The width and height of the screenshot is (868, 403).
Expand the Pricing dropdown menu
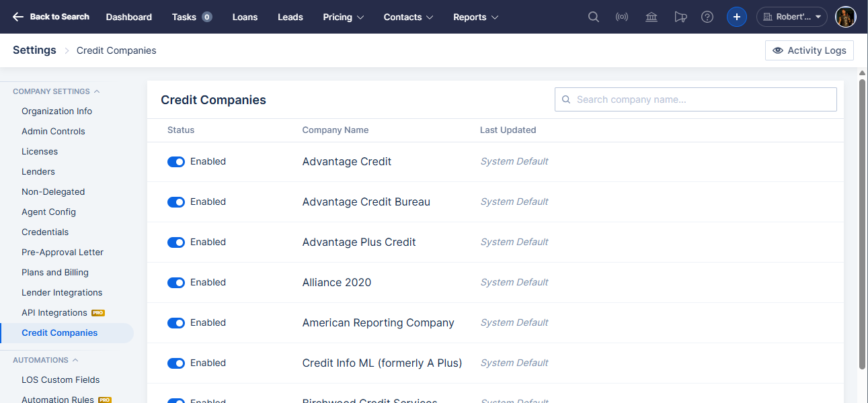click(344, 17)
